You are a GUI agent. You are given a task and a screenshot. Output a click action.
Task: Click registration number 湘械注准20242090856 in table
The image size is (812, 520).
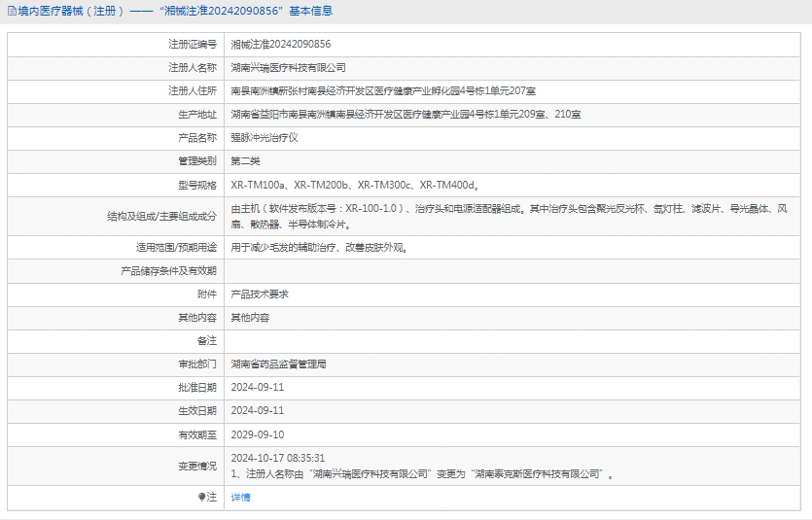[280, 44]
